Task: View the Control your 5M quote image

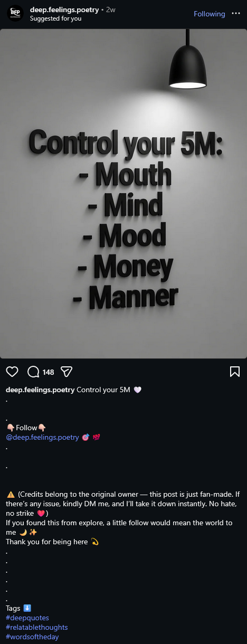Action: click(123, 193)
